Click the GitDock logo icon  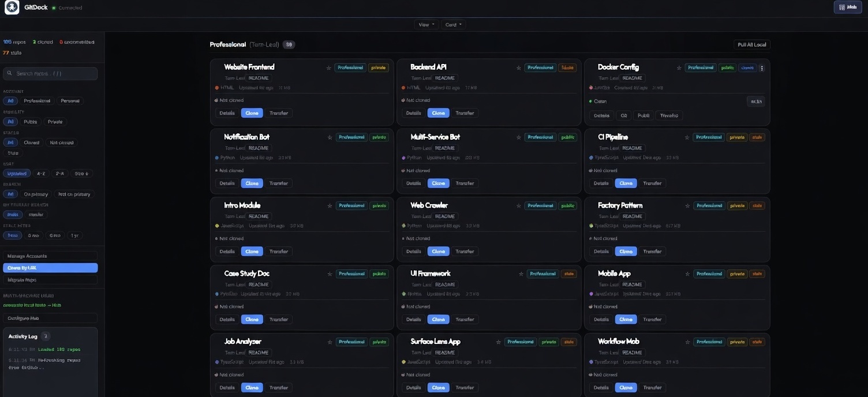point(12,6)
